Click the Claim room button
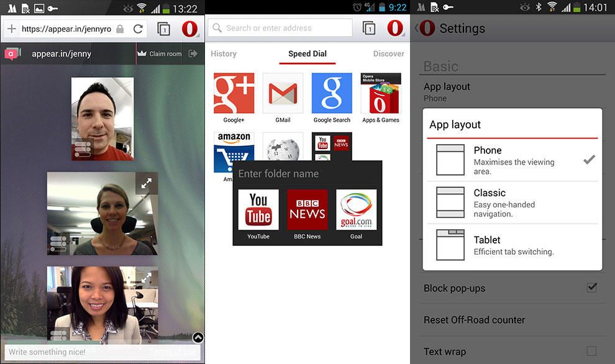This screenshot has height=364, width=615. [x=159, y=54]
